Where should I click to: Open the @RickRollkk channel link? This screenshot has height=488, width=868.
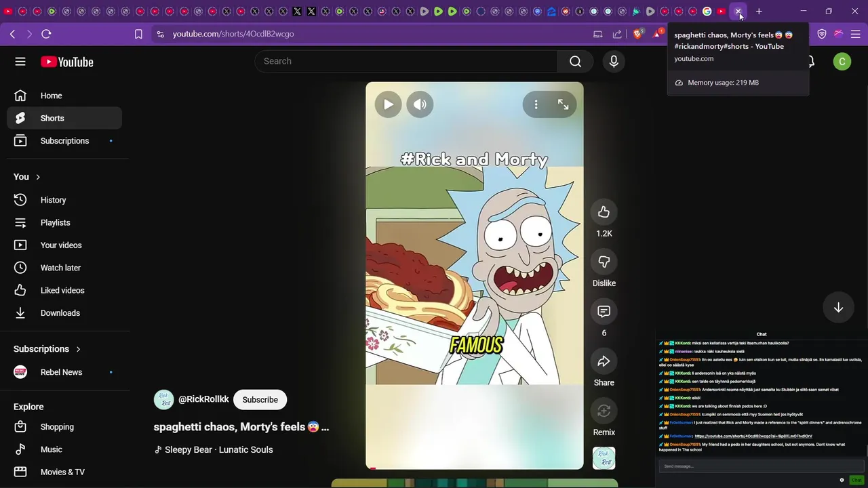(203, 400)
